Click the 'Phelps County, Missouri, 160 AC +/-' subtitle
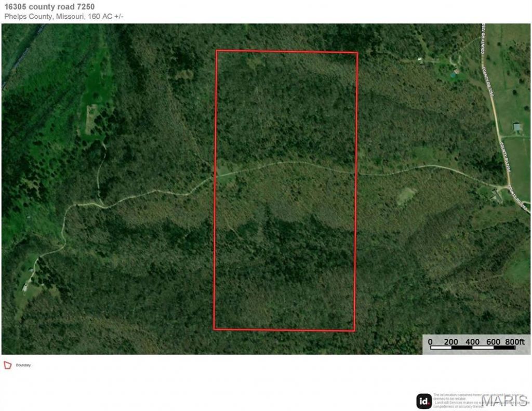 point(64,16)
